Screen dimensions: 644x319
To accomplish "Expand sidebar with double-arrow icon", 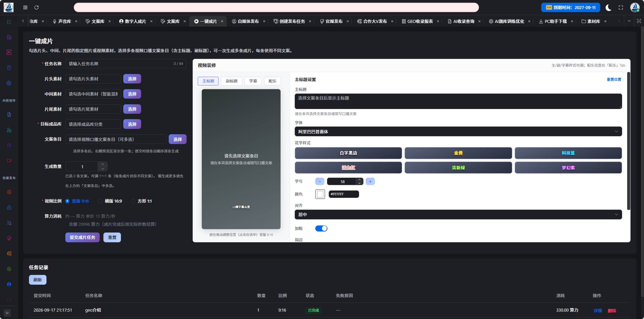I will tap(7, 313).
